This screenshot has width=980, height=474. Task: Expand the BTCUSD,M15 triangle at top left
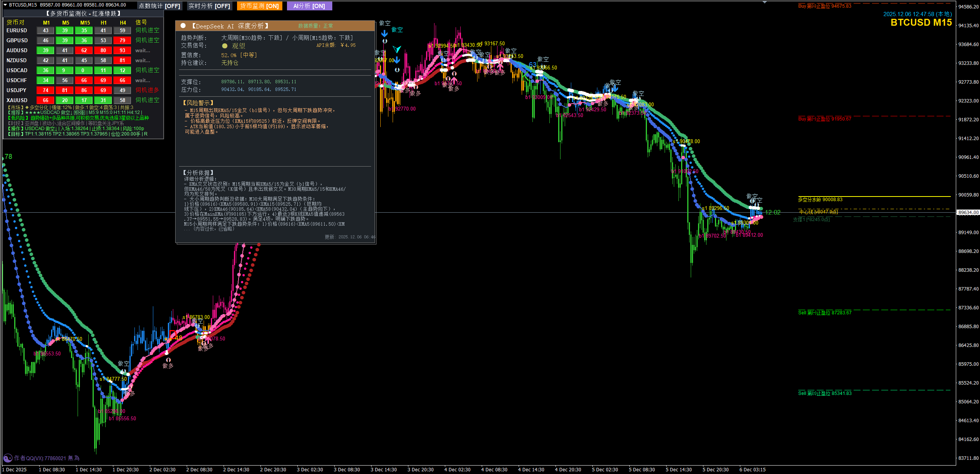click(5, 5)
